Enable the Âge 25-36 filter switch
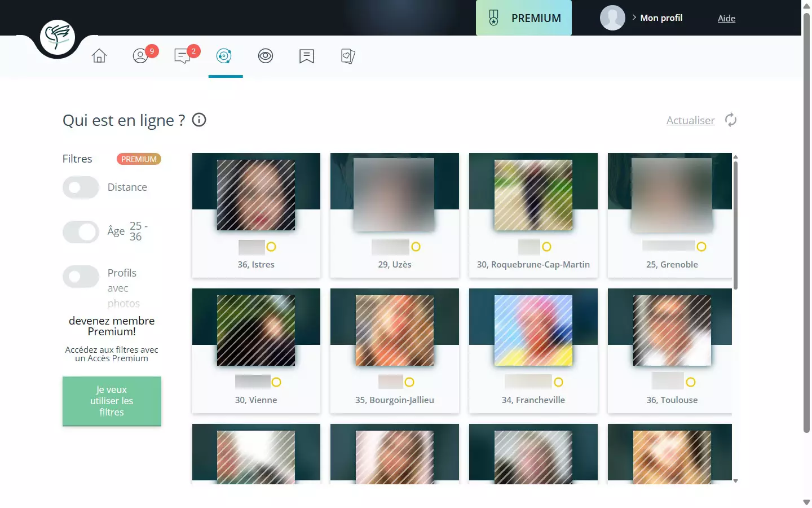Image resolution: width=812 pixels, height=508 pixels. pos(81,231)
